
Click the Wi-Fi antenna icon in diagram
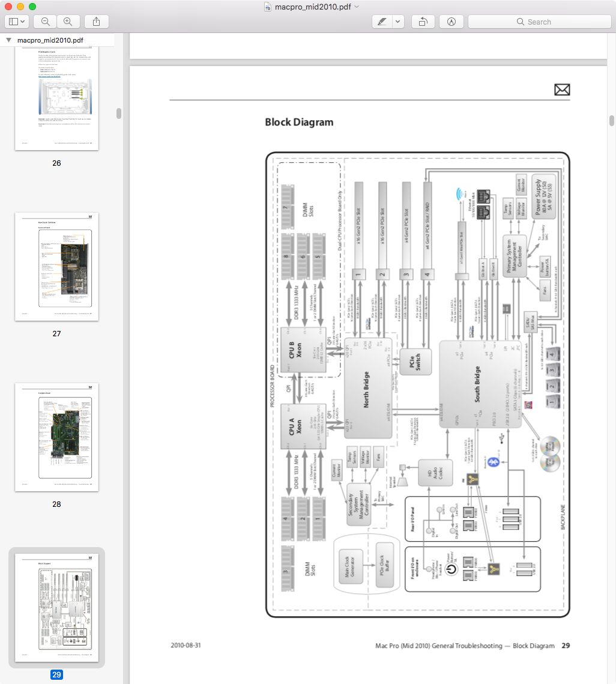[x=459, y=194]
